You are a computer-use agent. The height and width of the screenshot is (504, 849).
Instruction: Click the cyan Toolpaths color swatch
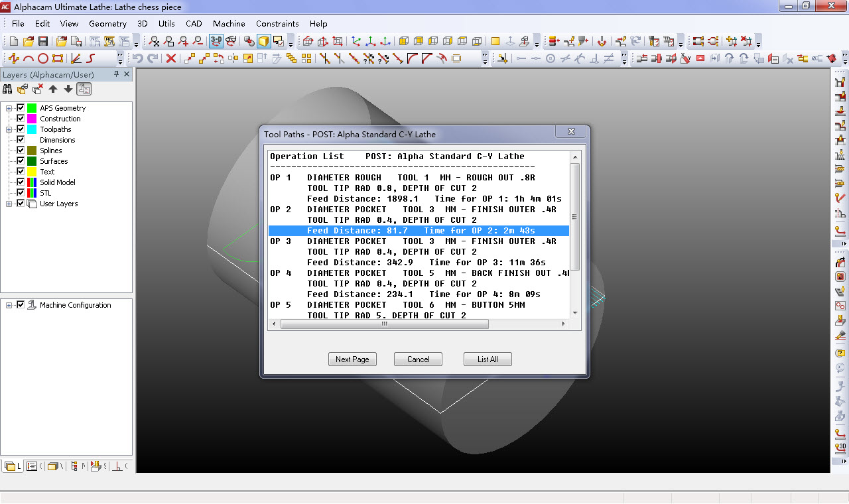[32, 129]
